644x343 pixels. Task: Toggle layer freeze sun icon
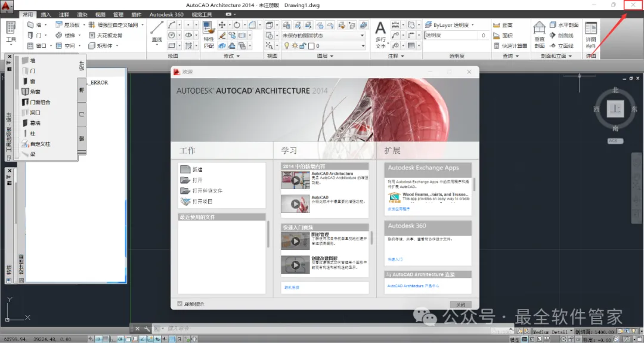[x=295, y=45]
